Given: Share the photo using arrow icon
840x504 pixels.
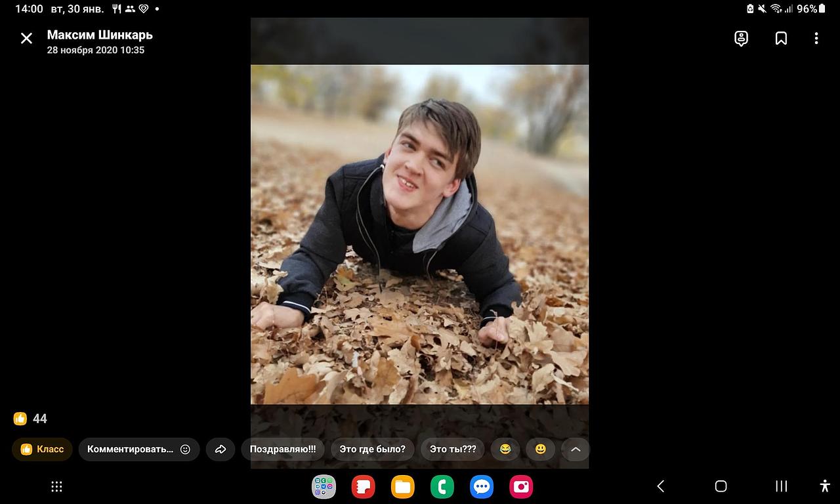Looking at the screenshot, I should click(x=220, y=450).
